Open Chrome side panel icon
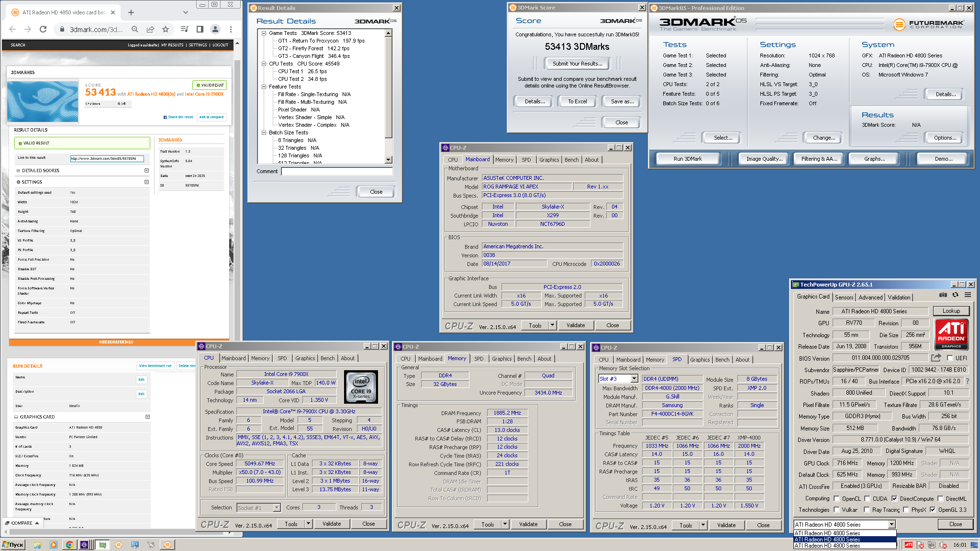Screen dimensions: 980x551 click(x=200, y=29)
